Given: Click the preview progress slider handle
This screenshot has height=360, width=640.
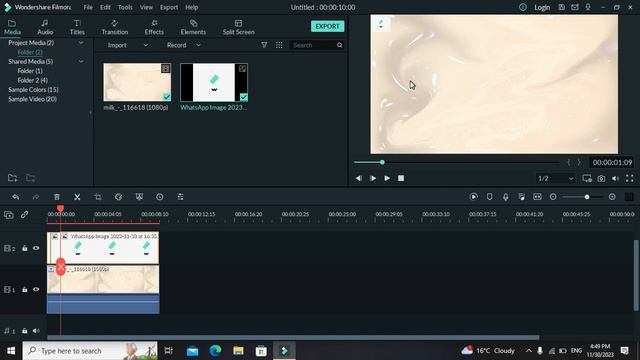Looking at the screenshot, I should pos(382,162).
